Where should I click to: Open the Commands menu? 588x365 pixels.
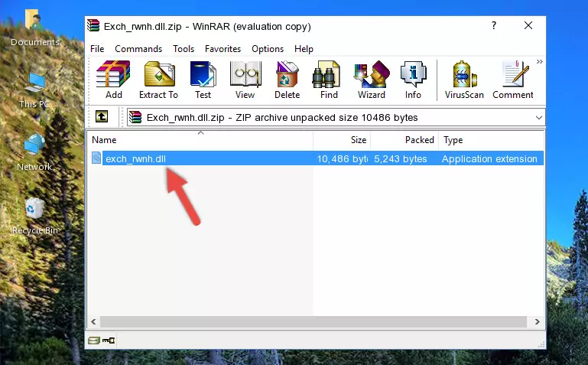(x=138, y=49)
